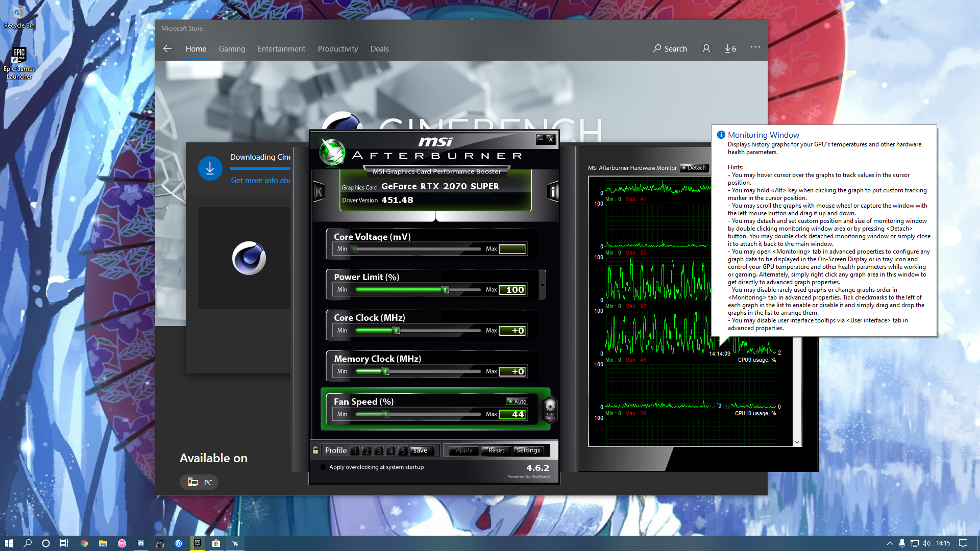980x551 pixels.
Task: Switch to Discord on the taskbar
Action: coord(141,543)
